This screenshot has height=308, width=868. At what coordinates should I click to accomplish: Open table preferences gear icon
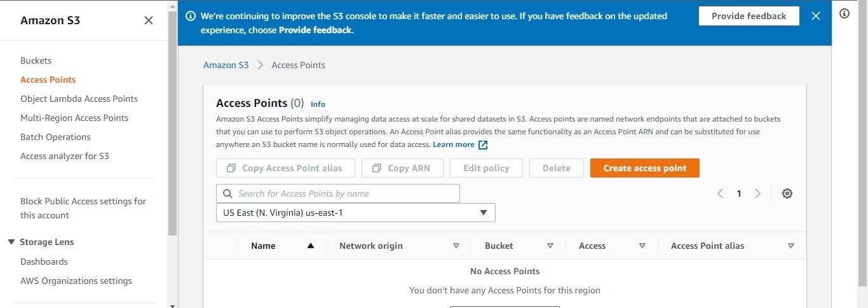787,193
